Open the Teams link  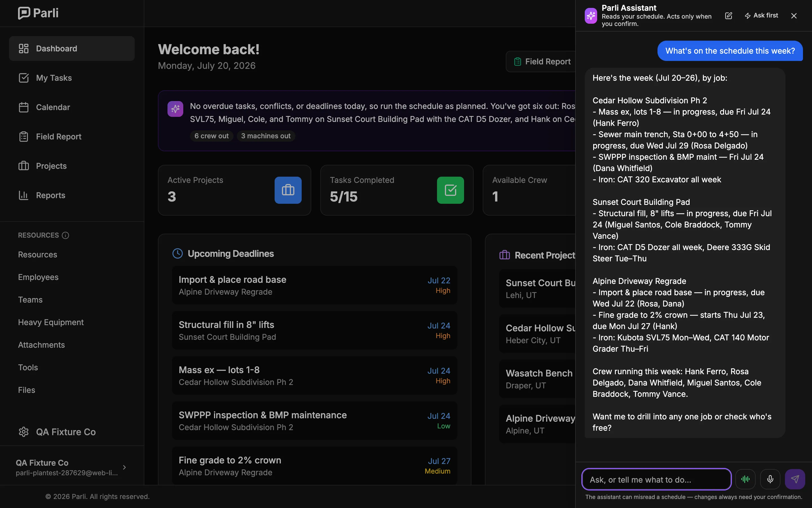30,300
